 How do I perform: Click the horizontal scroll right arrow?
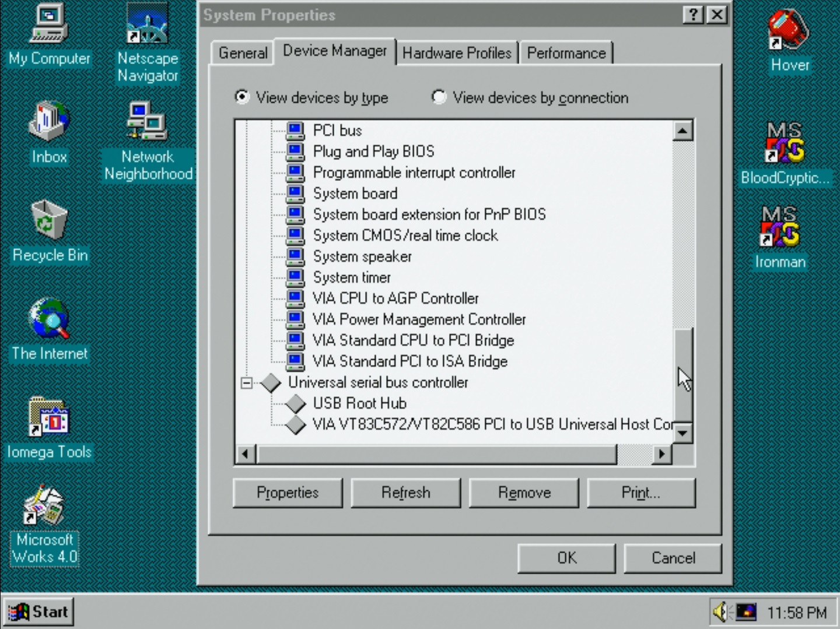(x=661, y=454)
